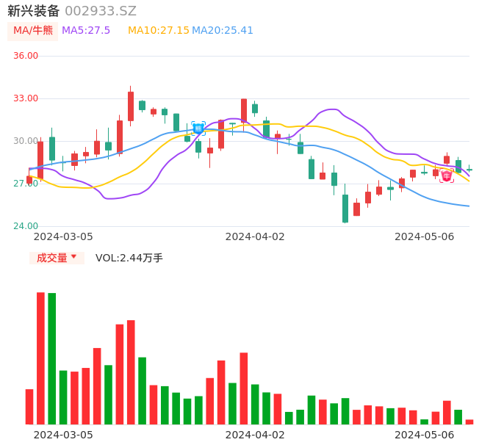Click the VOL:2.44万手 volume readout

click(129, 258)
